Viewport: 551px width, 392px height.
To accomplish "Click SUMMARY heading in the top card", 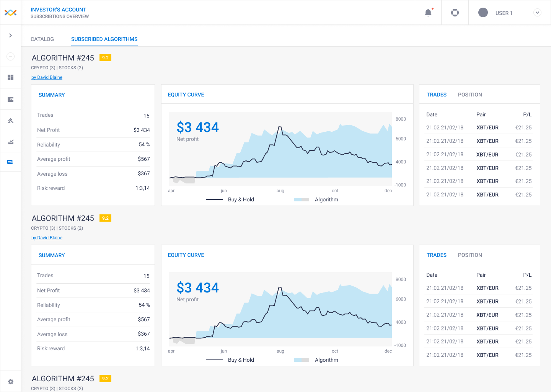I will [52, 95].
